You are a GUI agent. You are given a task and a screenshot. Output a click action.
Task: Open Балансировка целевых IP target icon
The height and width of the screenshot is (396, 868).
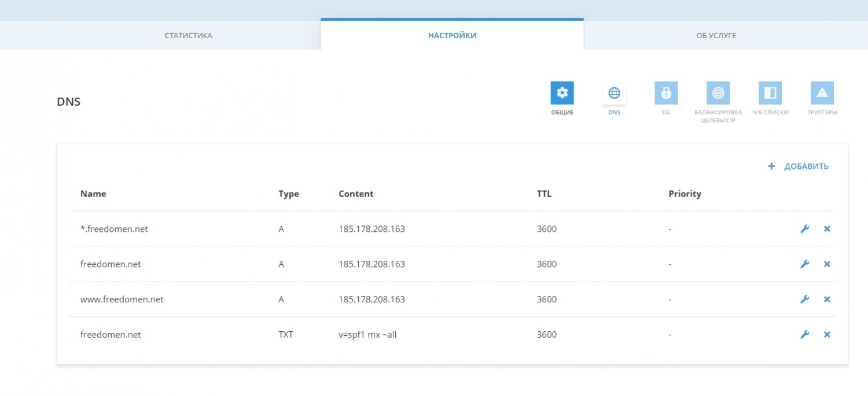[x=718, y=93]
